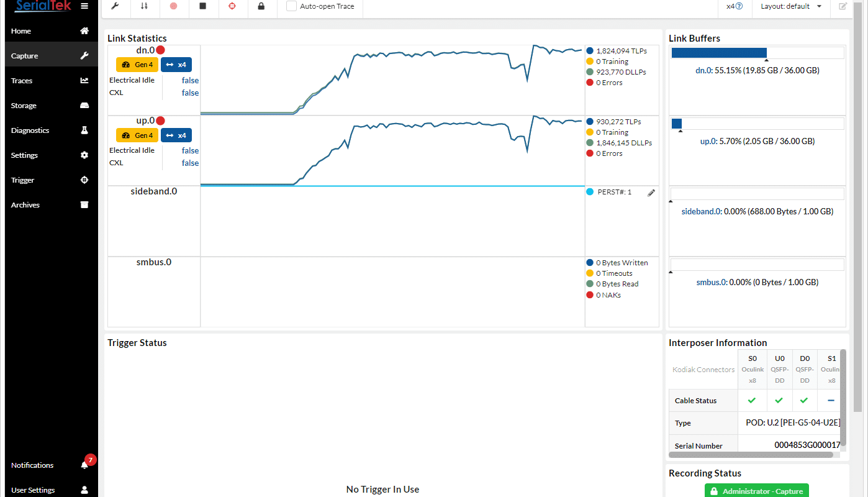Image resolution: width=868 pixels, height=497 pixels.
Task: Enable the Auto-open Trace checkbox
Action: (x=291, y=6)
